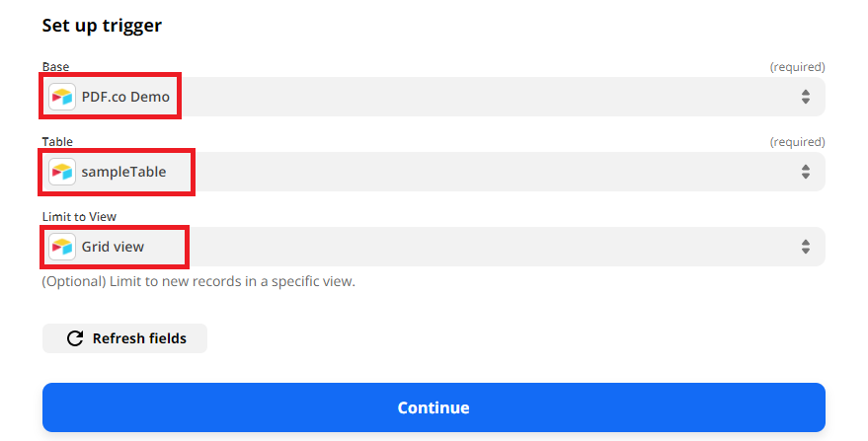Expand the Limit to View dropdown arrows
This screenshot has height=441, width=868.
pos(806,247)
